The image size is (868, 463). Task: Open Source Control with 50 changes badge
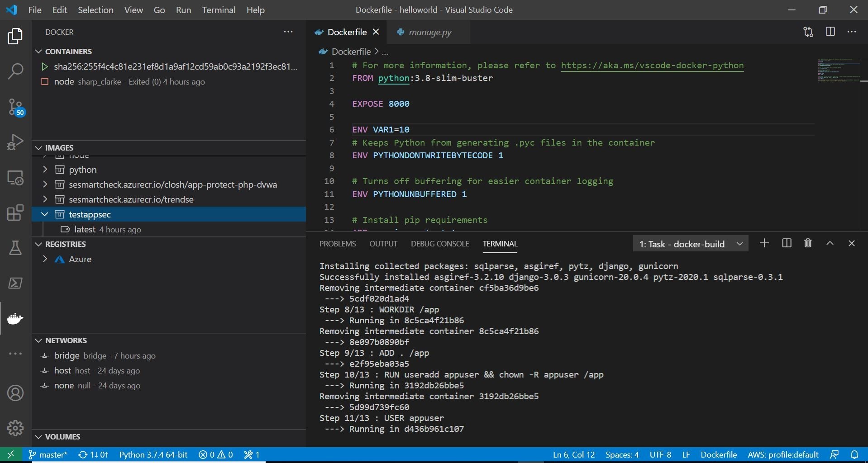tap(16, 107)
